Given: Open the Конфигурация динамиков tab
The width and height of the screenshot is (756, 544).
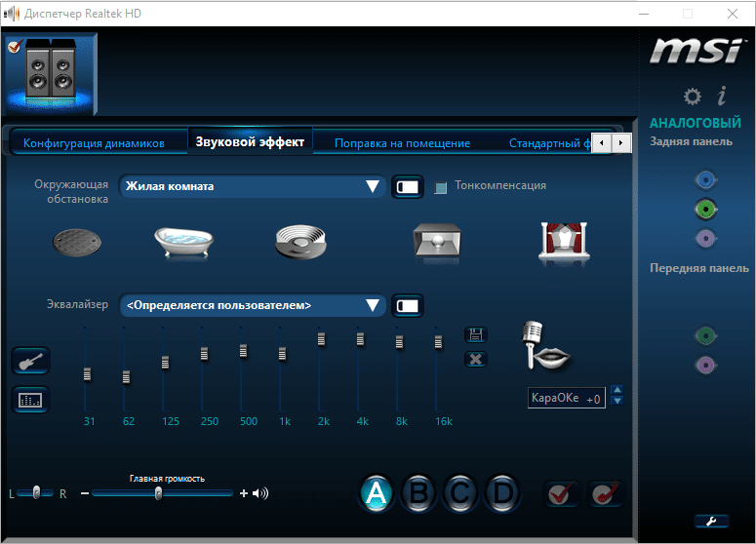Looking at the screenshot, I should 94,143.
